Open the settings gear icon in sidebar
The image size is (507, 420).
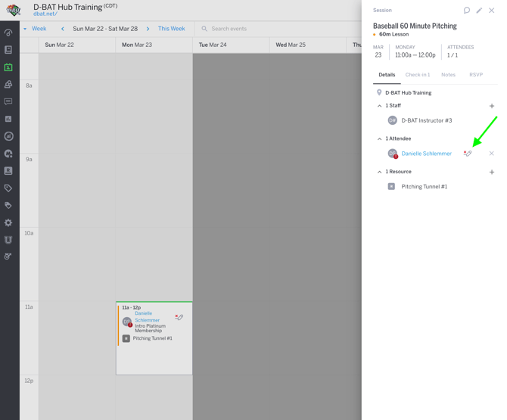8,222
